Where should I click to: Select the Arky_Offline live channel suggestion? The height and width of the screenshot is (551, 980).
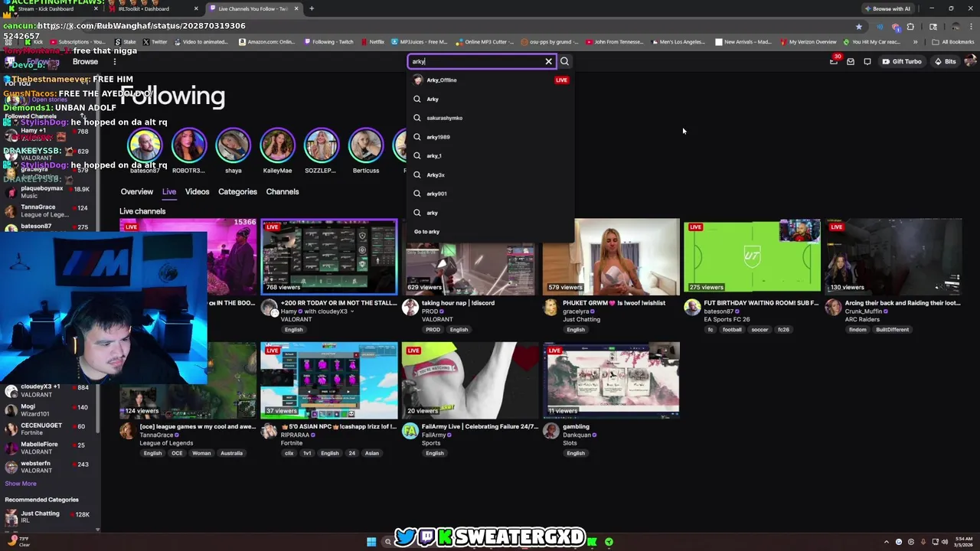[491, 80]
